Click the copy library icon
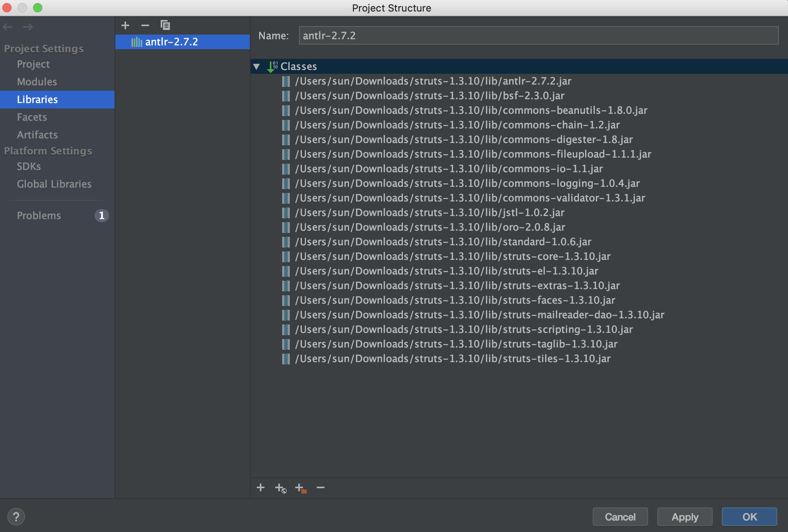This screenshot has height=532, width=788. [x=165, y=25]
